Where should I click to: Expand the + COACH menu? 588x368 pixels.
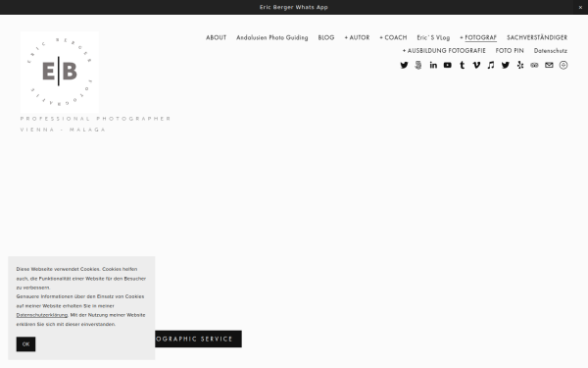tap(393, 37)
